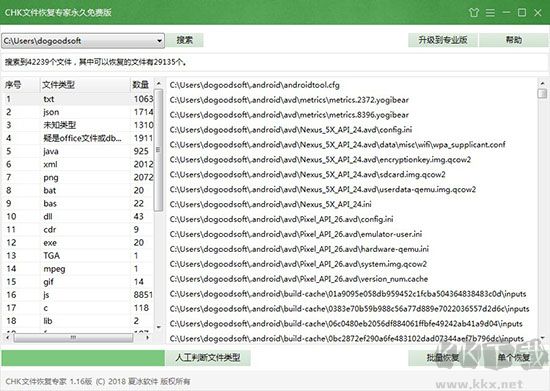Select the userdata-qemu.img.qcow2 file path
550x391 pixels.
tap(323, 189)
